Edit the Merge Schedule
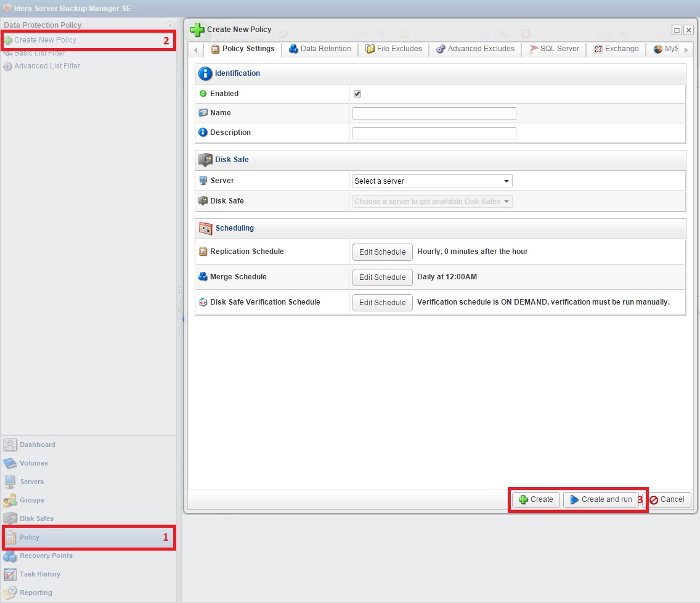700x603 pixels. click(383, 277)
